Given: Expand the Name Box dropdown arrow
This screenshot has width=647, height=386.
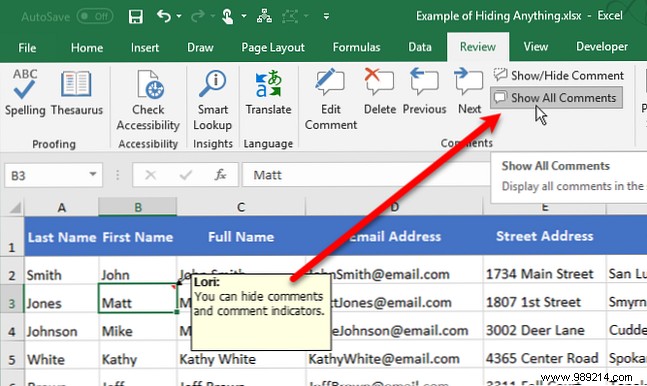Looking at the screenshot, I should [93, 175].
